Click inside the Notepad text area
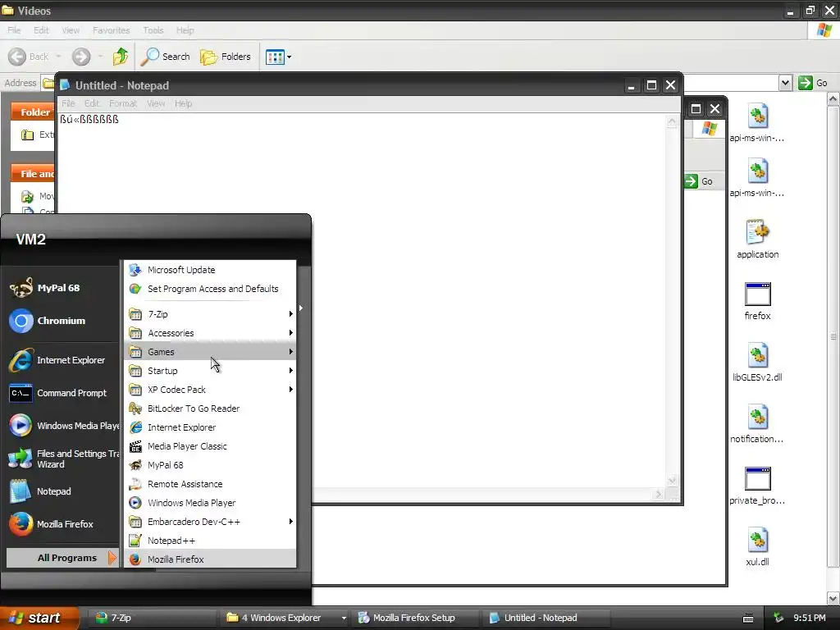The width and height of the screenshot is (840, 630). [x=362, y=300]
